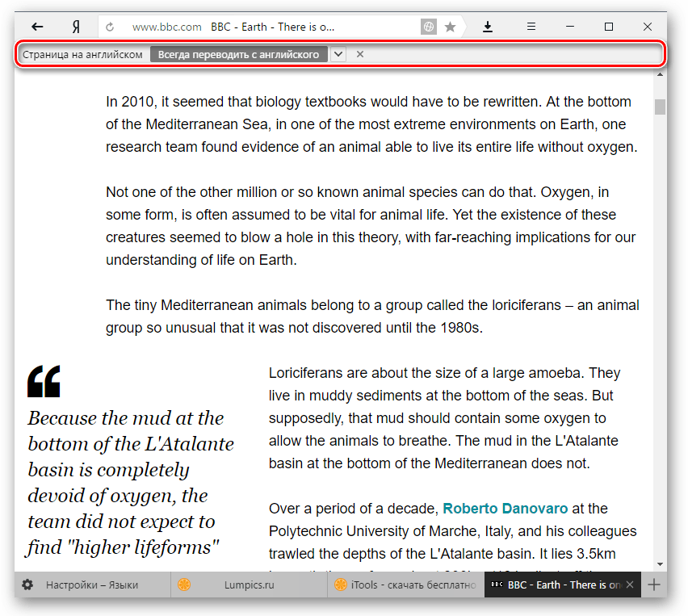
Task: Expand translation options dropdown arrow
Action: pos(338,54)
